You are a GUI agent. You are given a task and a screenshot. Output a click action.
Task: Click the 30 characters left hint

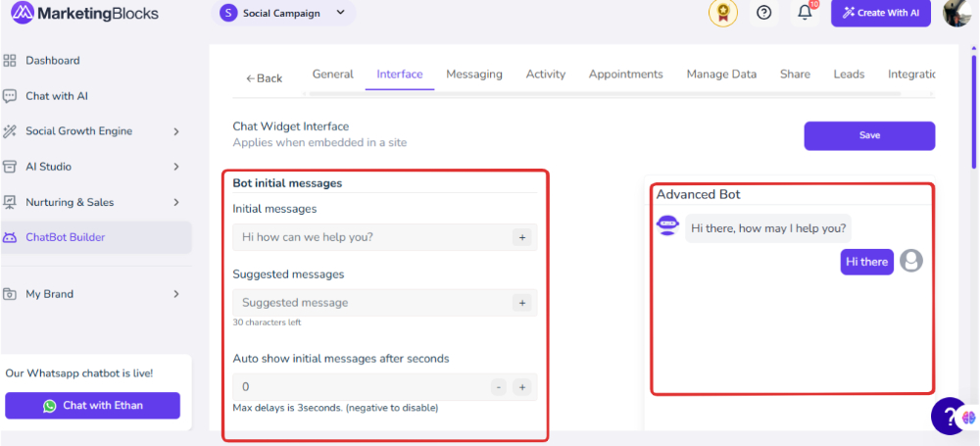tap(267, 322)
